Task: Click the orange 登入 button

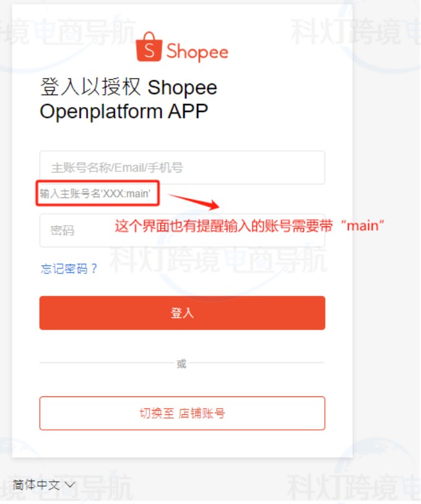Action: (182, 313)
